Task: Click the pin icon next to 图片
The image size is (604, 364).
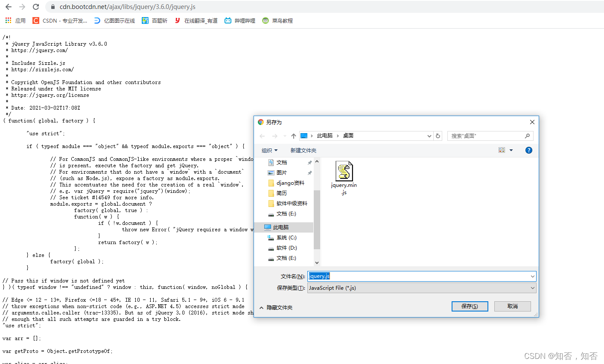Action: tap(309, 173)
